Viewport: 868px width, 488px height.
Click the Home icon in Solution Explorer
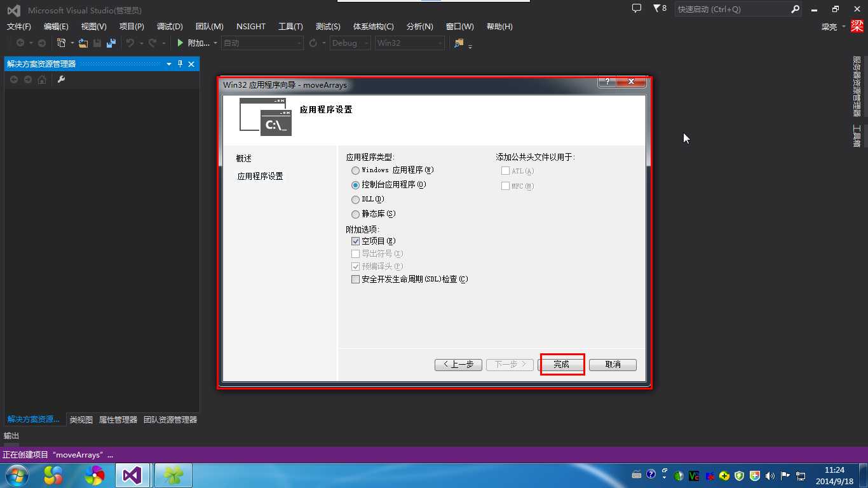(x=42, y=79)
